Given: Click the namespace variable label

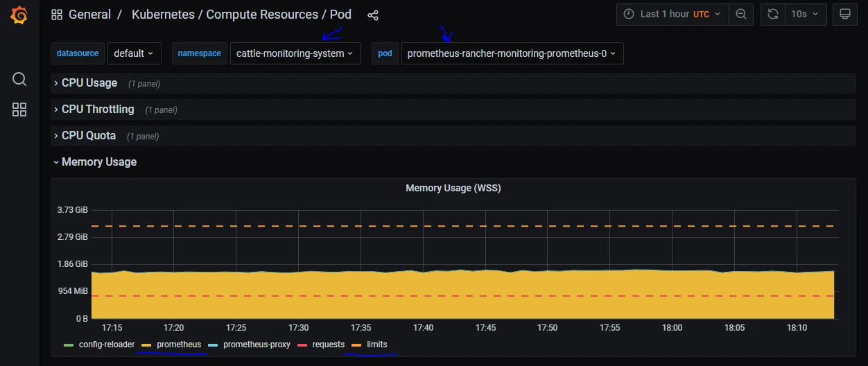Looking at the screenshot, I should tap(200, 53).
